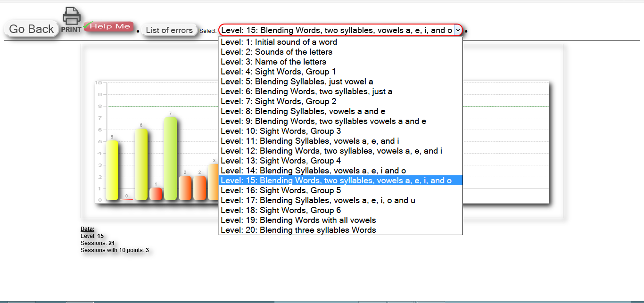Viewport: 644px width, 303px height.
Task: Select Level 7: Sight Words, Group 2
Action: click(341, 101)
